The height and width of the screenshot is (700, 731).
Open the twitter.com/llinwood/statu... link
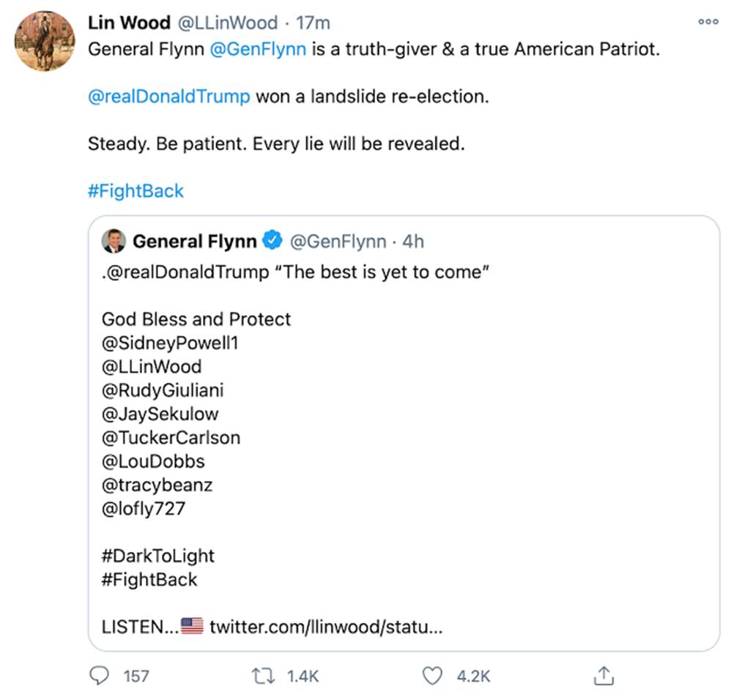tap(326, 627)
